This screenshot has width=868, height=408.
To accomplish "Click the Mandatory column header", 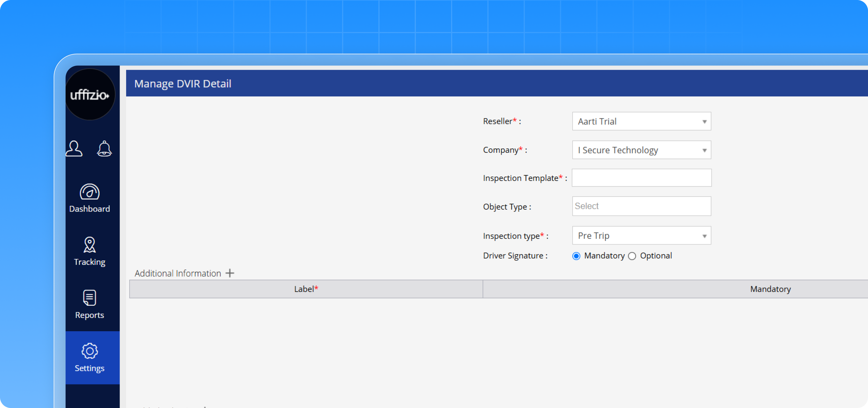I will [770, 289].
